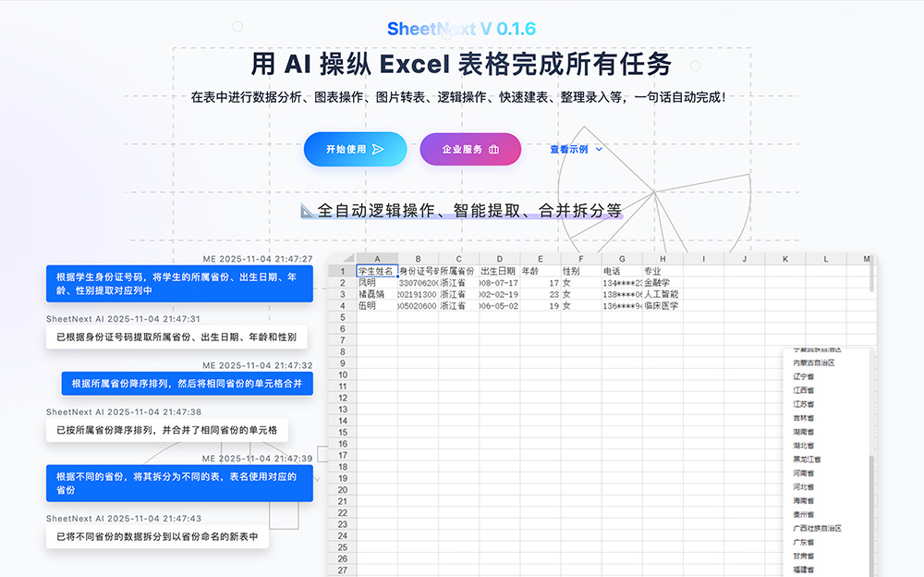Click the cell containing 金融学
The height and width of the screenshot is (577, 924).
[663, 283]
